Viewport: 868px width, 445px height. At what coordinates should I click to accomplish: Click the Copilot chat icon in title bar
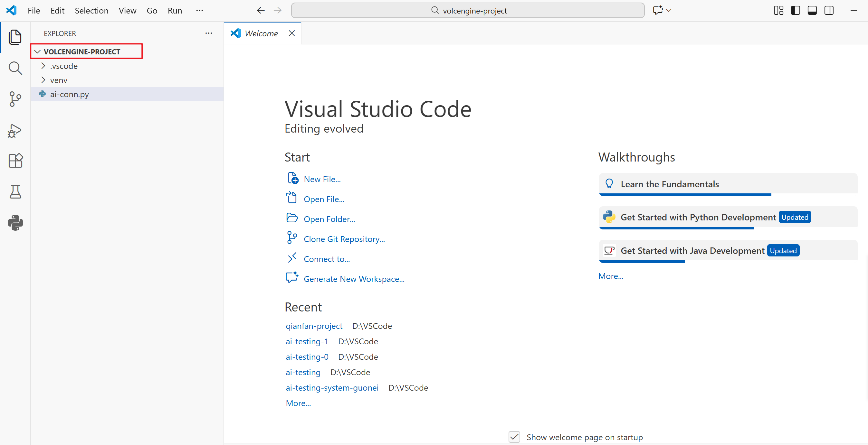658,10
